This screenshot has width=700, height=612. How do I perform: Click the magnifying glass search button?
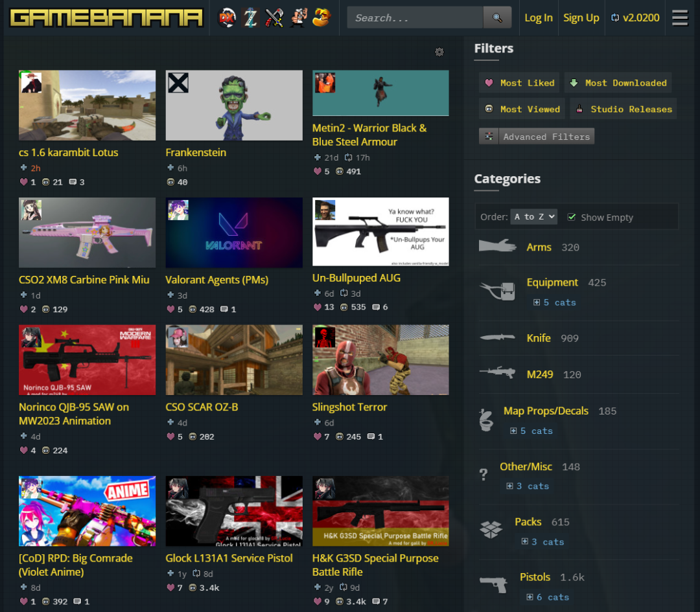click(x=497, y=18)
